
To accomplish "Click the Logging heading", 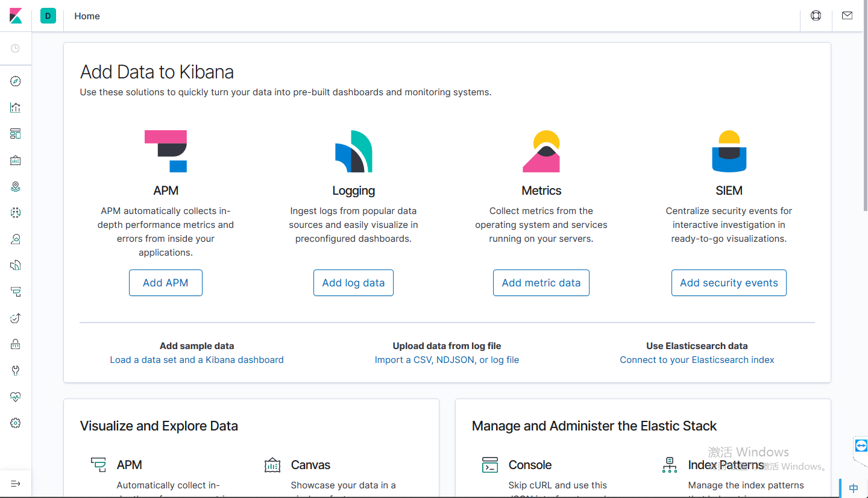I will point(353,191).
